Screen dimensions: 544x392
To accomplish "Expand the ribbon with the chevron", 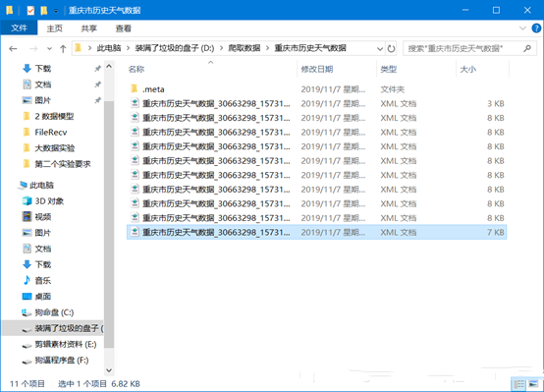I will point(522,28).
